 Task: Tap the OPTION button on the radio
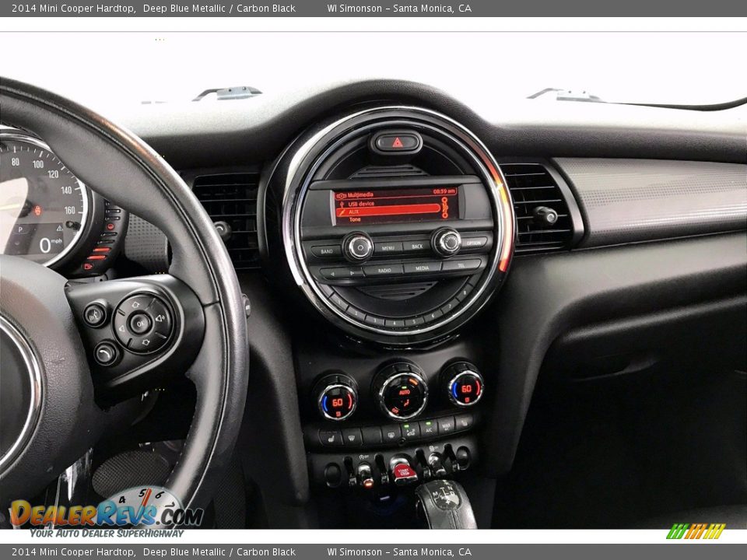coord(474,243)
